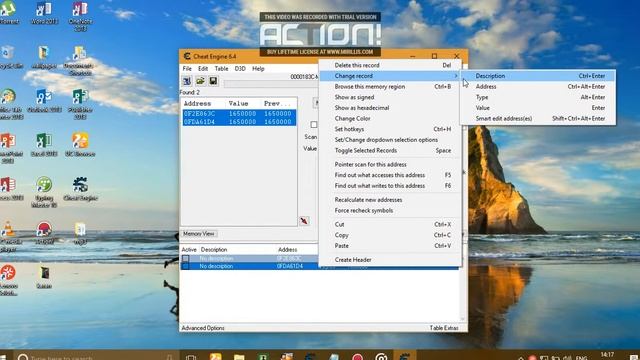The height and width of the screenshot is (360, 640).
Task: Choose Force recheck symbols
Action: [390, 211]
